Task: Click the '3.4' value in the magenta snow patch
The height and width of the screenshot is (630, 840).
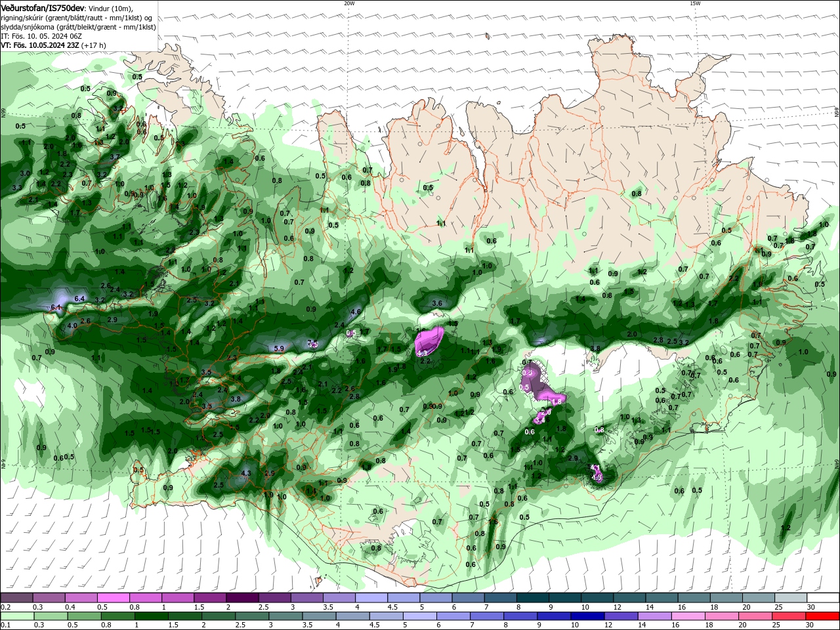Action: pyautogui.click(x=540, y=420)
